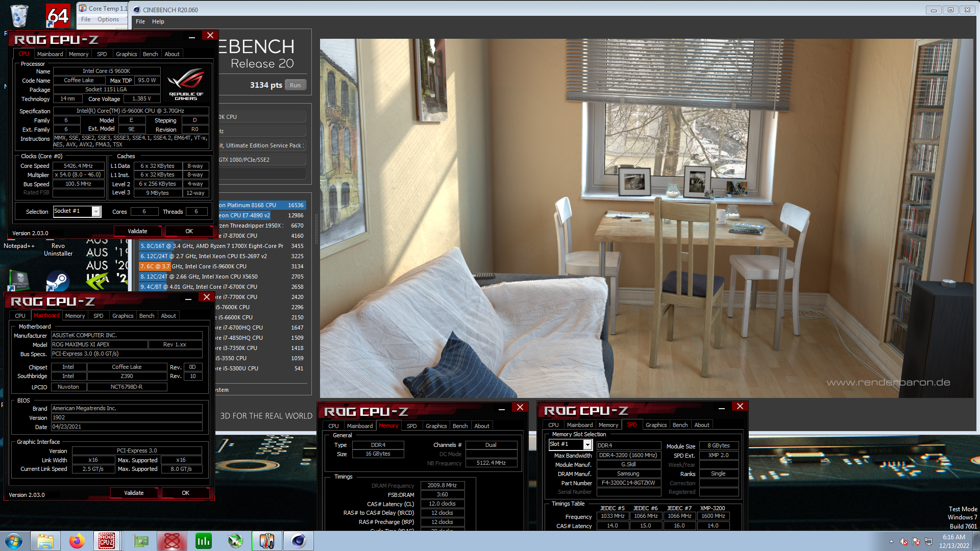Select the Ryzen 7 1700X ranking row
The image size is (980, 551).
pyautogui.click(x=222, y=246)
